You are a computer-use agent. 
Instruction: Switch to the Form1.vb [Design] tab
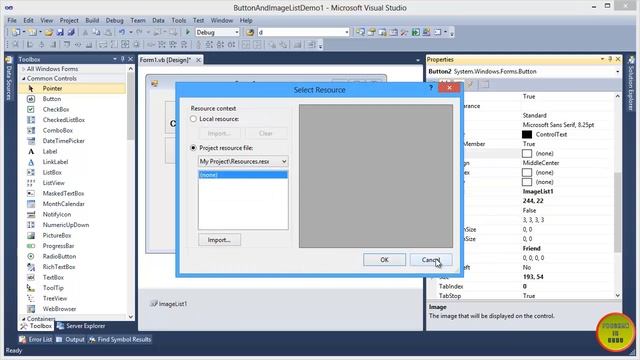click(165, 60)
